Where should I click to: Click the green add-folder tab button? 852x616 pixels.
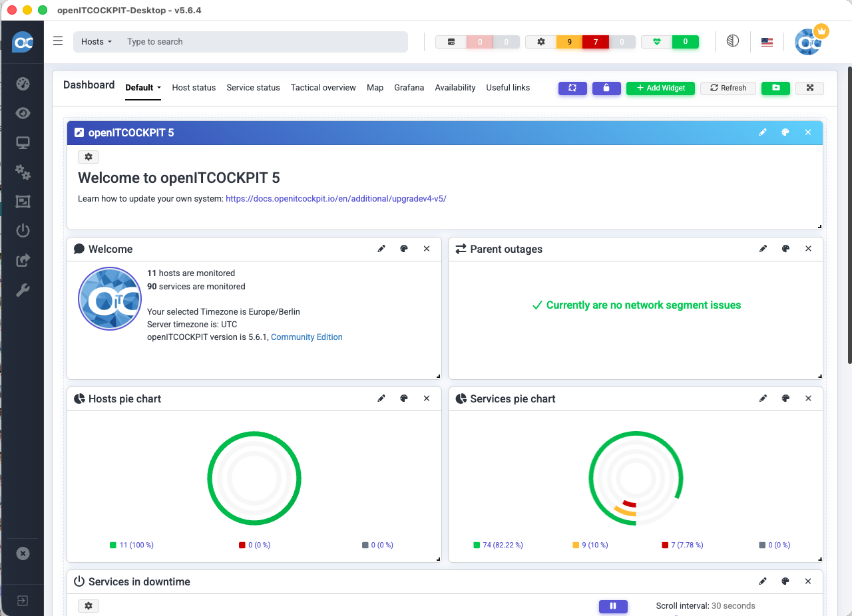coord(775,88)
